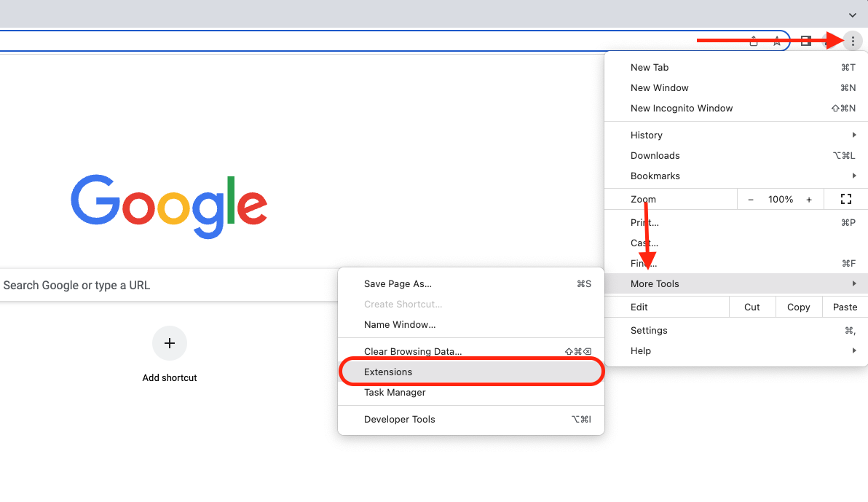
Task: Expand the More Tools submenu arrow
Action: (x=854, y=283)
